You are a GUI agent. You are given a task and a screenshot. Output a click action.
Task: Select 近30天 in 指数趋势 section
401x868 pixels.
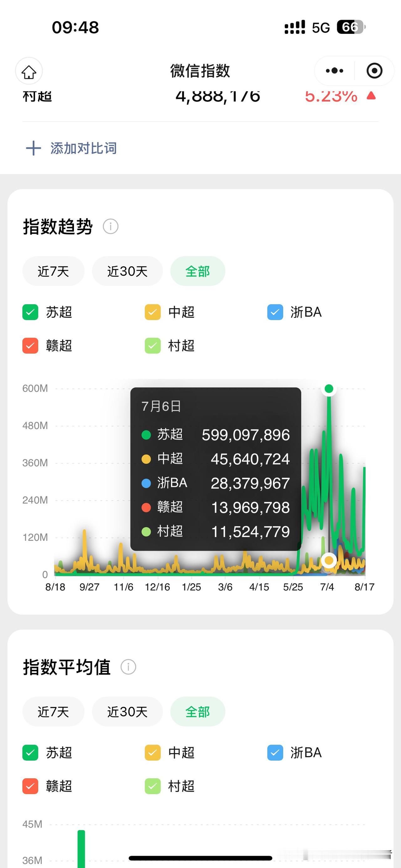128,271
